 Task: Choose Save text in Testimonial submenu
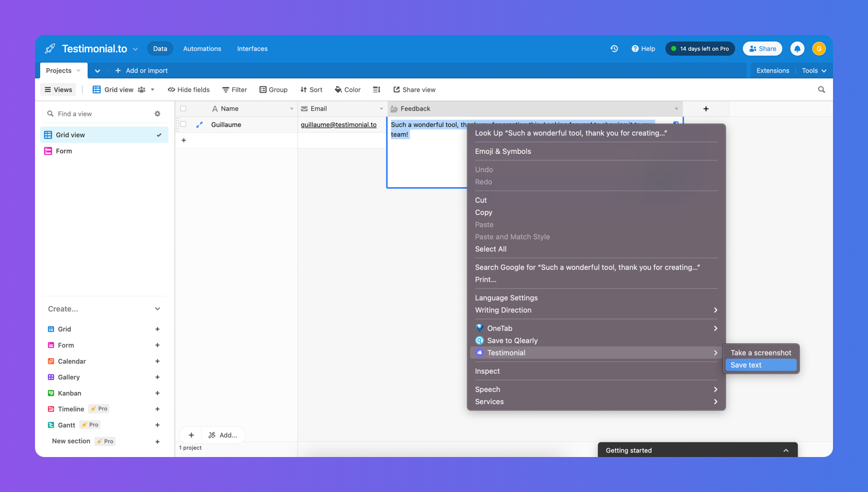click(761, 365)
